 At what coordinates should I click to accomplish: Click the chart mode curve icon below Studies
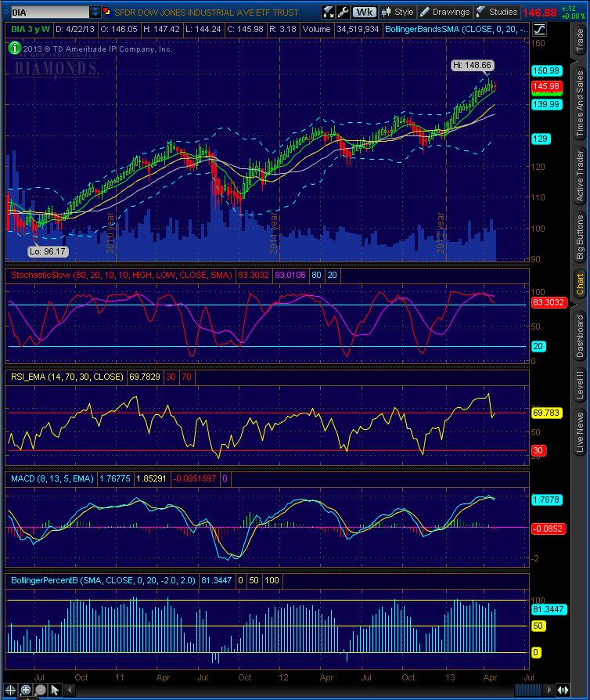pos(539,30)
